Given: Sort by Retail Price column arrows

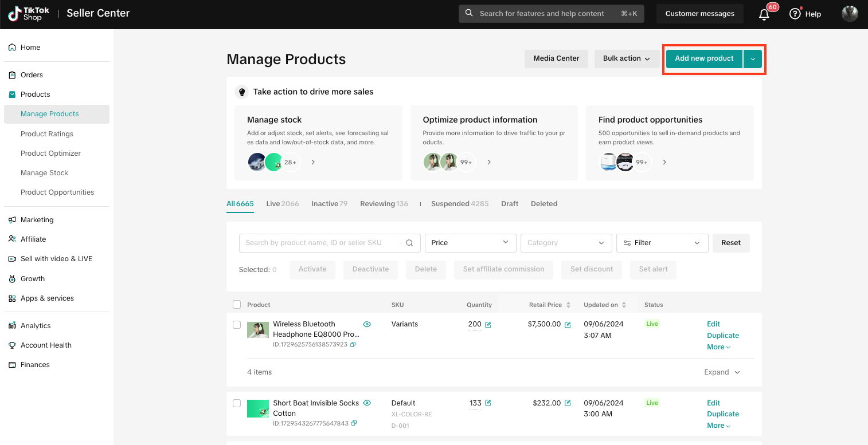Looking at the screenshot, I should click(x=568, y=305).
